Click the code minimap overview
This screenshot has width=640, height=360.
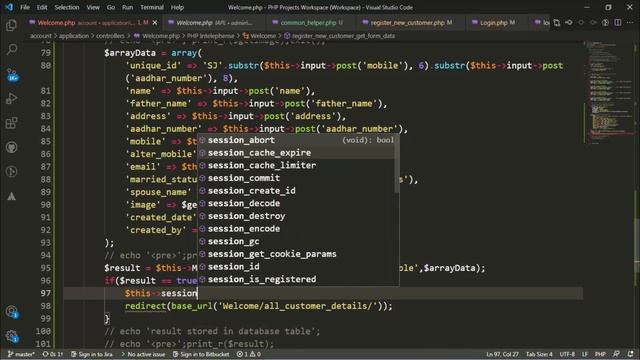[x=608, y=92]
